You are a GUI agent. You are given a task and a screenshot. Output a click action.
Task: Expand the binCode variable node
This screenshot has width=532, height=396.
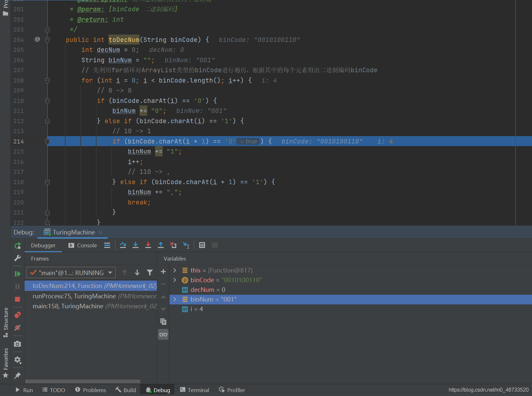175,280
